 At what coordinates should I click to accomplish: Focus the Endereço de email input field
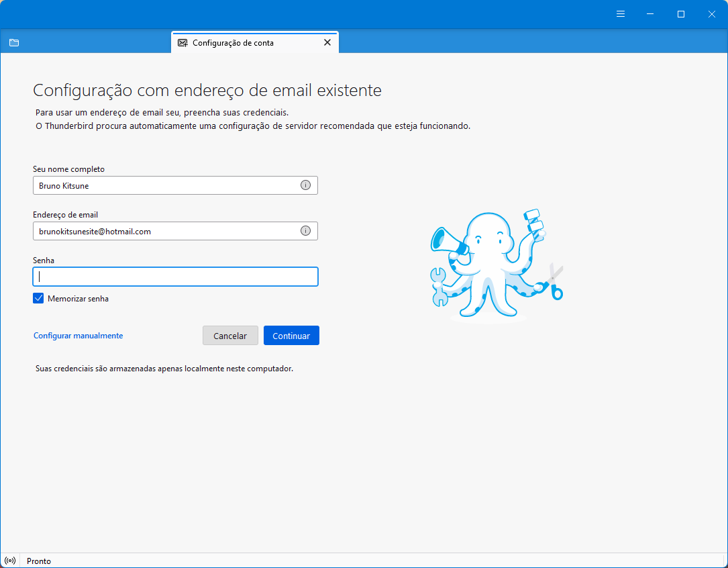(x=175, y=231)
